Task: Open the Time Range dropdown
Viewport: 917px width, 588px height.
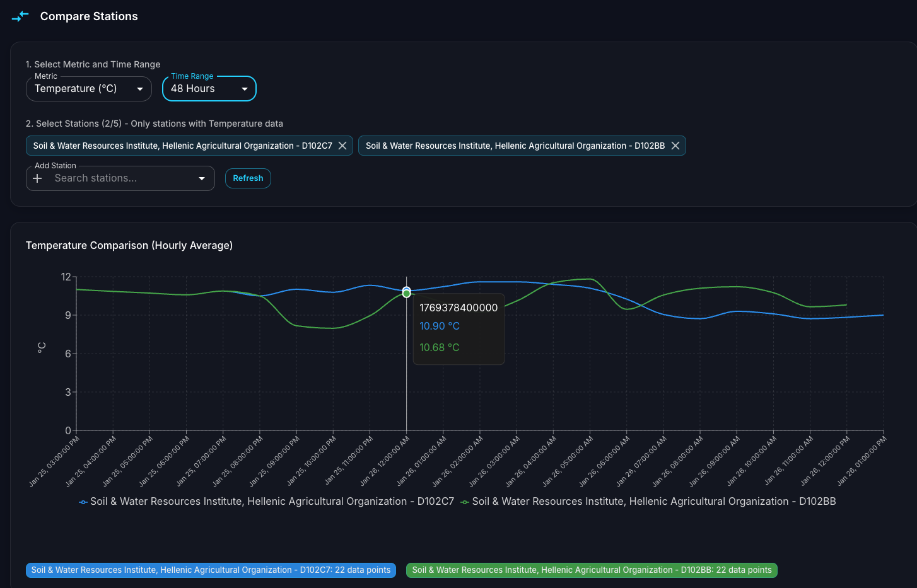Action: (209, 89)
